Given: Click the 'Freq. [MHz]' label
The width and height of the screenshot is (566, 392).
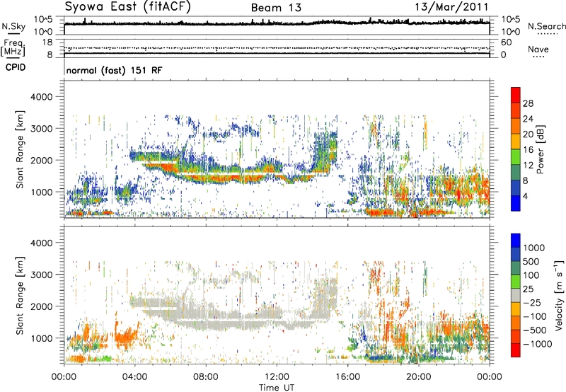Looking at the screenshot, I should pyautogui.click(x=13, y=48).
